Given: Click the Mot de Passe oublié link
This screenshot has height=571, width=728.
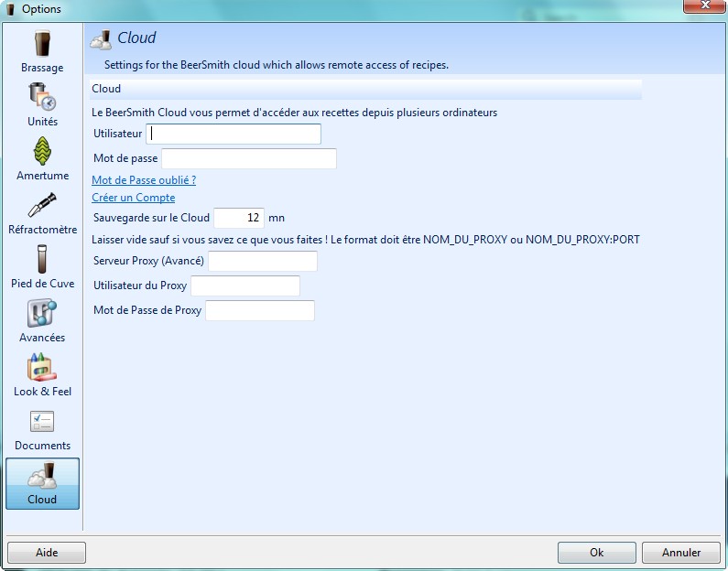Looking at the screenshot, I should coord(144,180).
